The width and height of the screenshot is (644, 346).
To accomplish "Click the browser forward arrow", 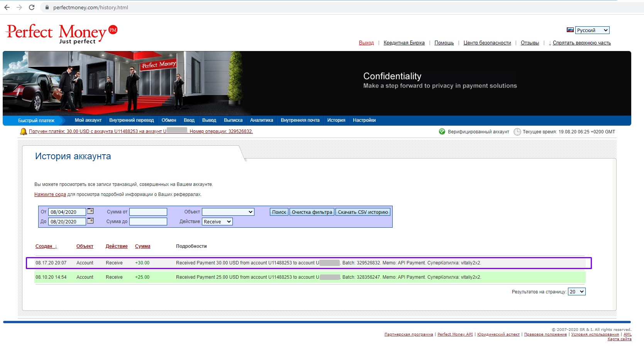I will (19, 7).
